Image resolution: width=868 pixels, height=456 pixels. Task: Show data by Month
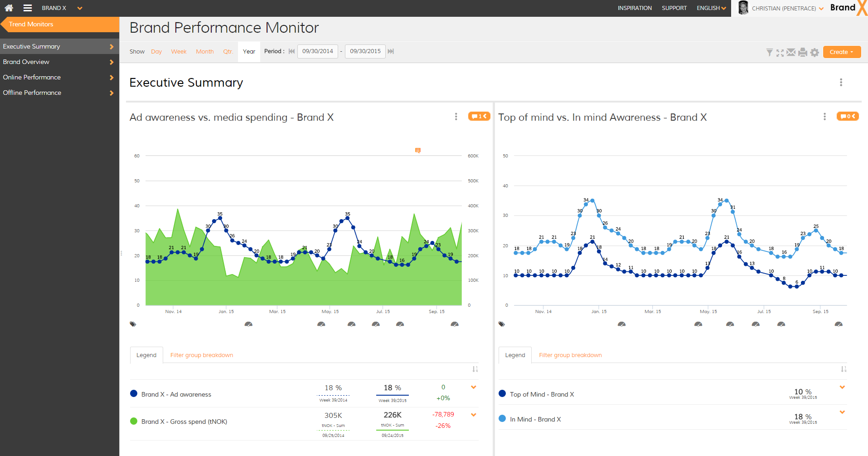tap(205, 51)
